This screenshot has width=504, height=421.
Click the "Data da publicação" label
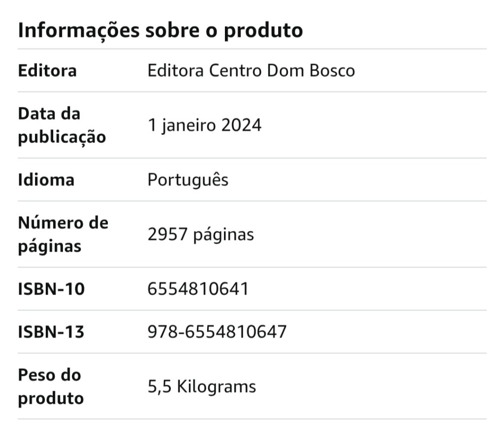pyautogui.click(x=62, y=126)
